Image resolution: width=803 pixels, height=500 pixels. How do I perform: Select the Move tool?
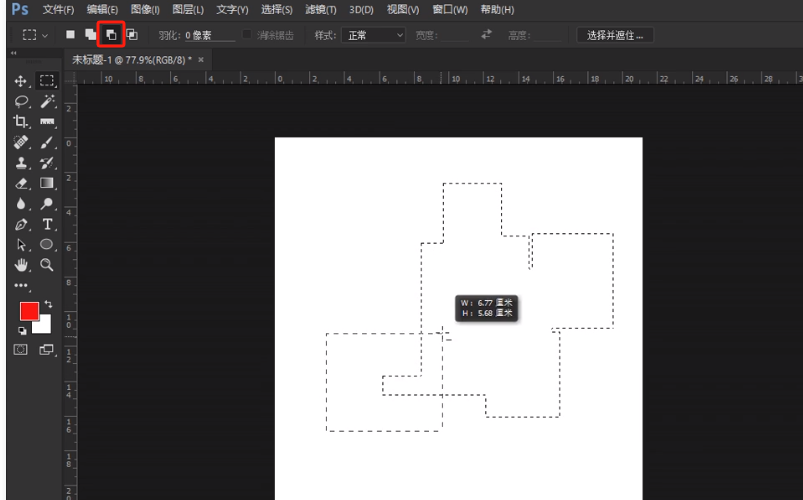(20, 81)
